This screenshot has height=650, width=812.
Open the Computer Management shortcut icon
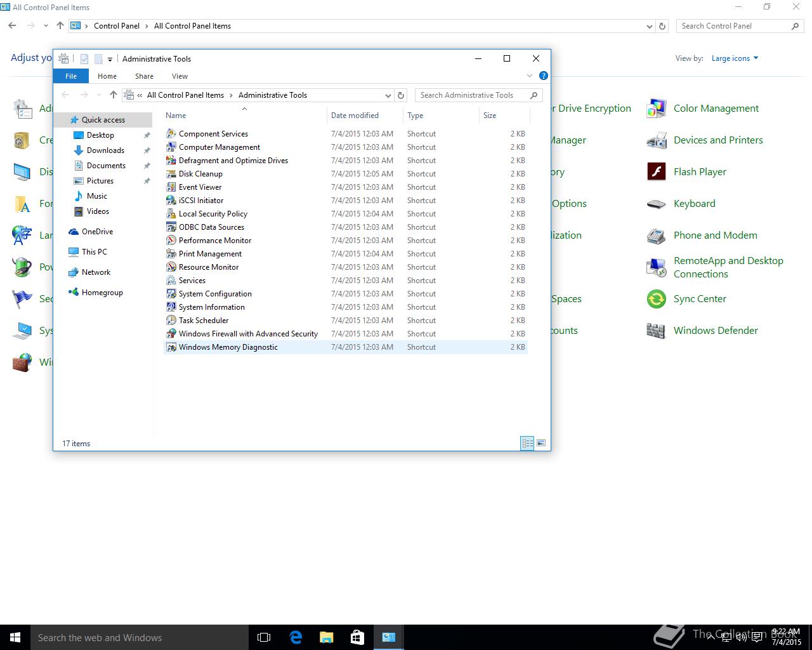(171, 147)
